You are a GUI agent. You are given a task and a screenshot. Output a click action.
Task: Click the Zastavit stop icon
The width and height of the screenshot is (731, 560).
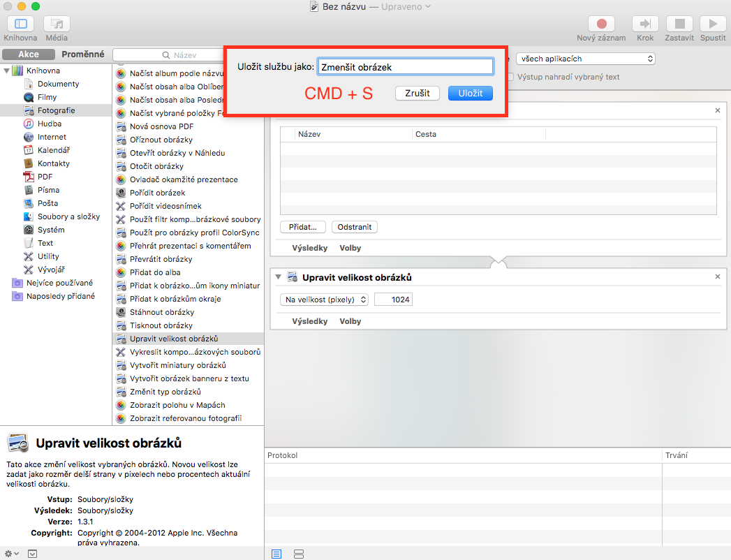point(679,24)
